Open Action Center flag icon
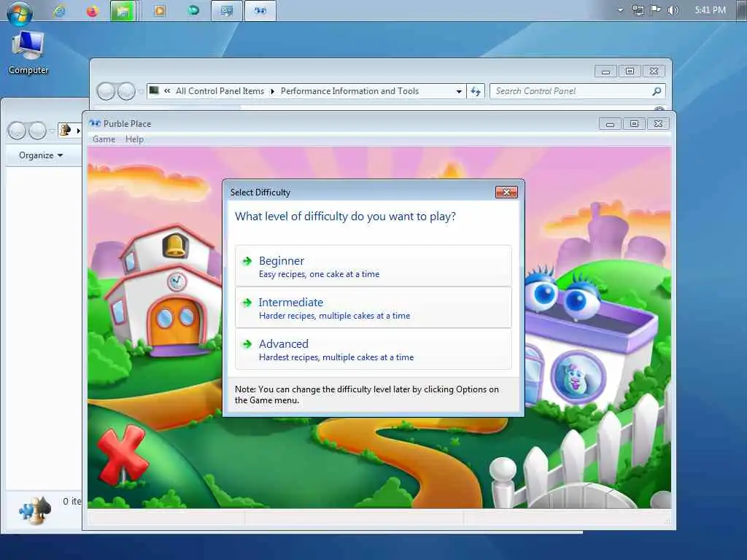This screenshot has width=747, height=560. coord(656,10)
